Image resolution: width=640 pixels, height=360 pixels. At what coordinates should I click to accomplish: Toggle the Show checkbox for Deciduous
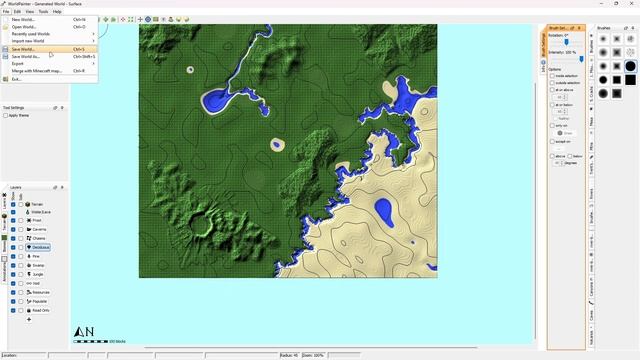click(13, 247)
